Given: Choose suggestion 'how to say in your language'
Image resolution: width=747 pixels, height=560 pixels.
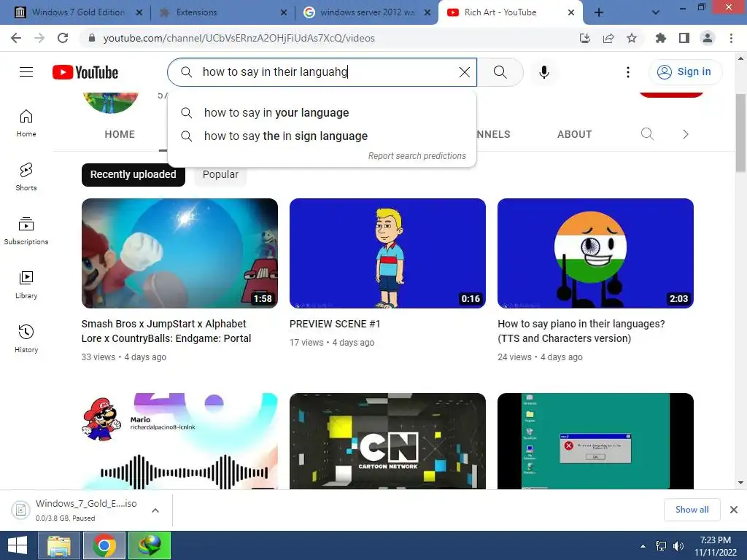Looking at the screenshot, I should (322, 113).
